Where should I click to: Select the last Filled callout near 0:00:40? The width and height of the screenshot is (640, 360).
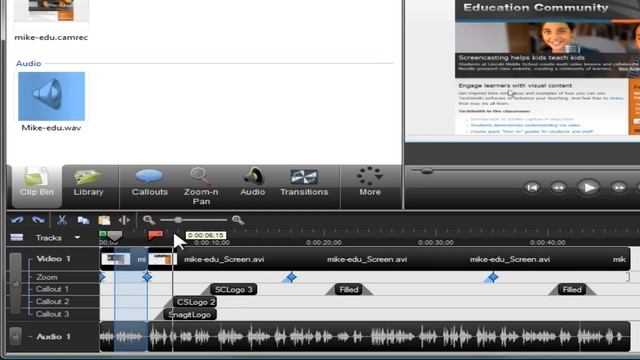click(572, 289)
